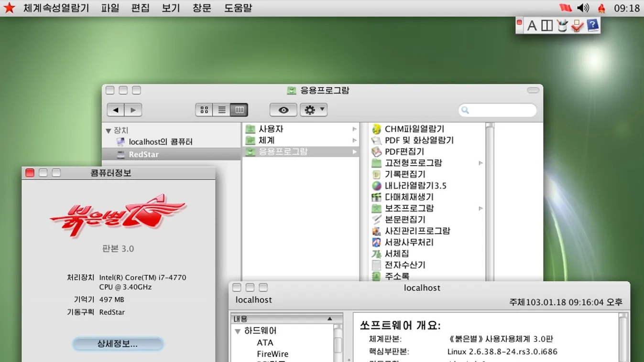Click the PDF 및 화상열람기 icon
Screen dimensions: 644x362
coord(377,140)
